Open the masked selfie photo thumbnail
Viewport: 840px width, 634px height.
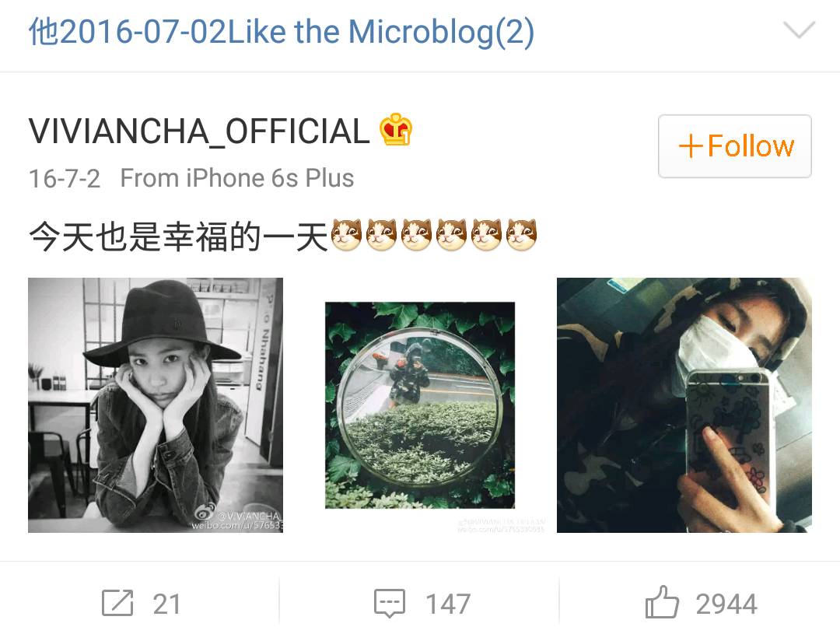[x=684, y=405]
